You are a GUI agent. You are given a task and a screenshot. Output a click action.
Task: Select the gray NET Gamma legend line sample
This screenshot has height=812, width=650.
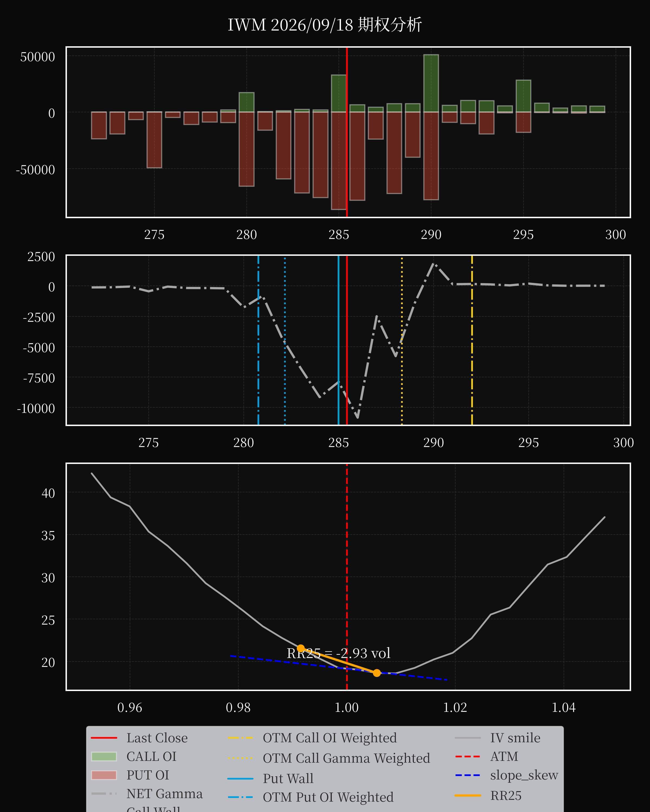[x=104, y=794]
